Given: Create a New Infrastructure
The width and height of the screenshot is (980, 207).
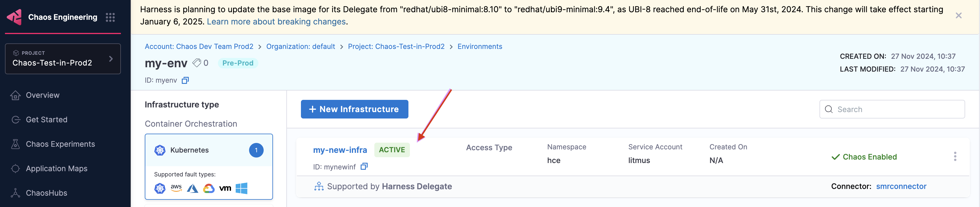Looking at the screenshot, I should pos(355,109).
